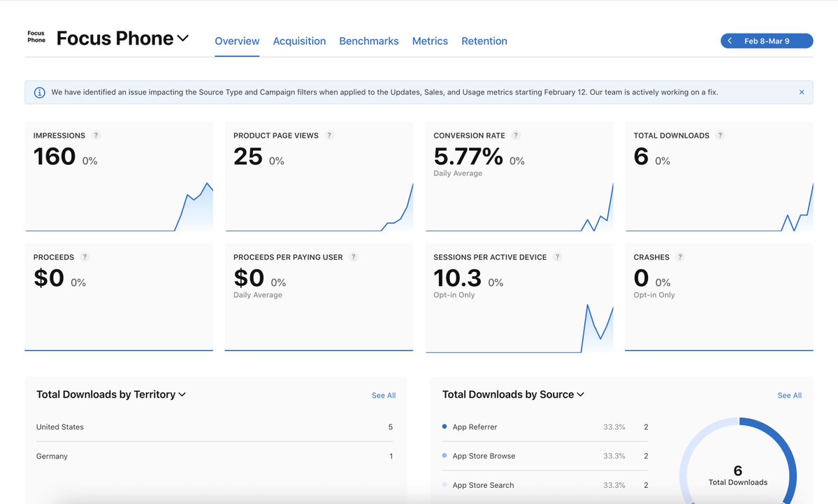Click the $0 Proceeds value
This screenshot has width=838, height=504.
coord(49,278)
